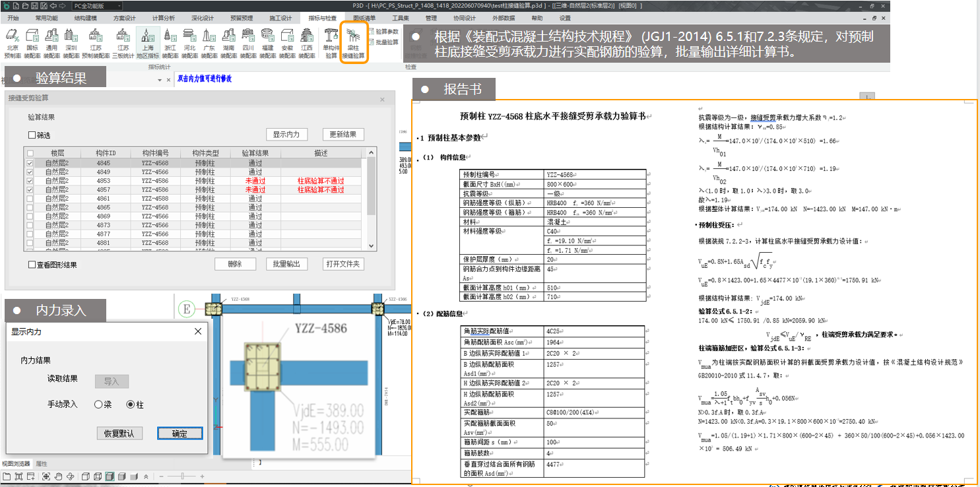980x487 pixels.
Task: Click the pan hand tool icon
Action: point(59,476)
